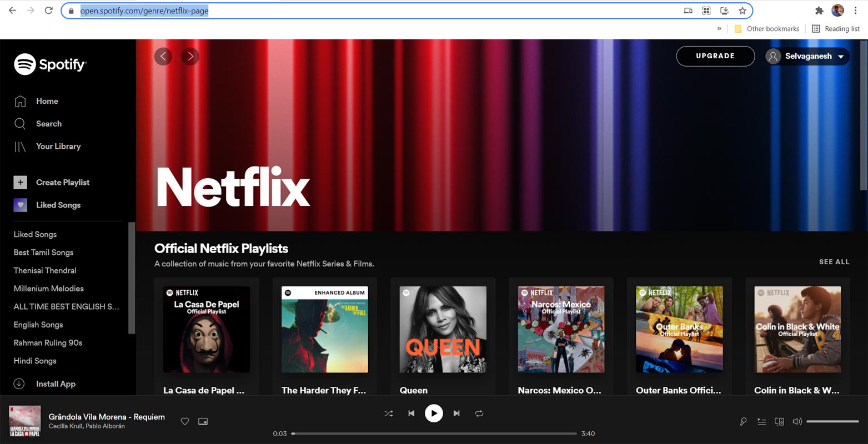Select Rahman Ruling 90s playlist
Image resolution: width=868 pixels, height=444 pixels.
click(48, 342)
